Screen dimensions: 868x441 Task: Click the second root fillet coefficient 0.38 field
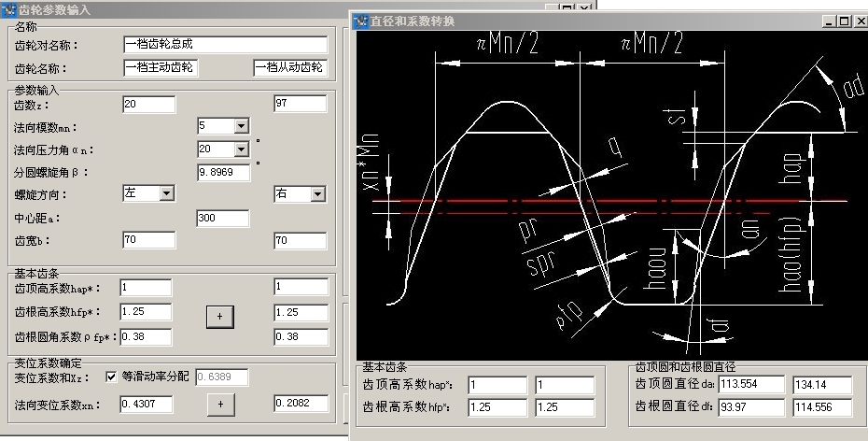(301, 337)
